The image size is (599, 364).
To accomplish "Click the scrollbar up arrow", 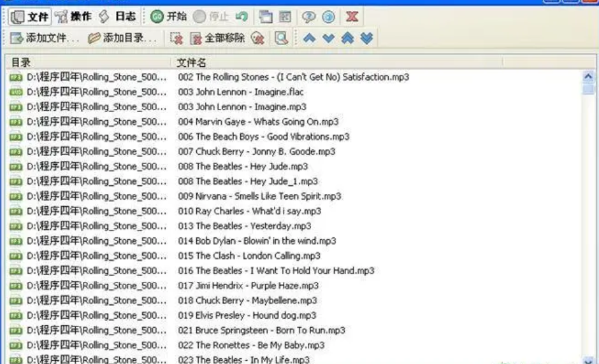I will 588,77.
